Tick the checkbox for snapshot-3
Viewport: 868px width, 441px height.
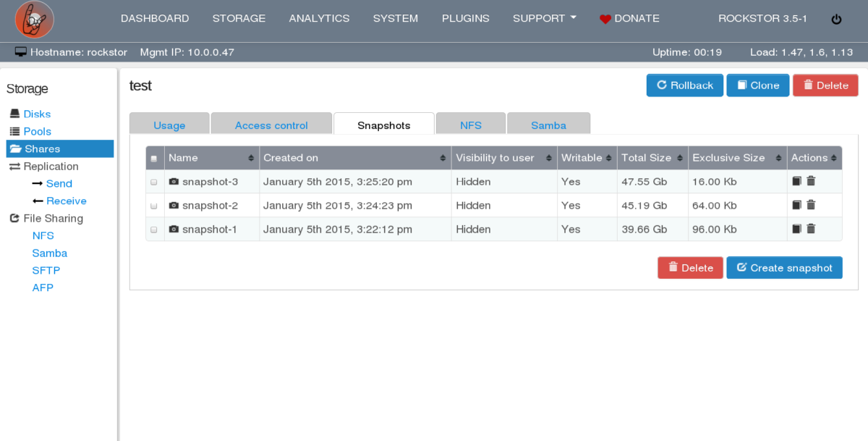point(154,182)
